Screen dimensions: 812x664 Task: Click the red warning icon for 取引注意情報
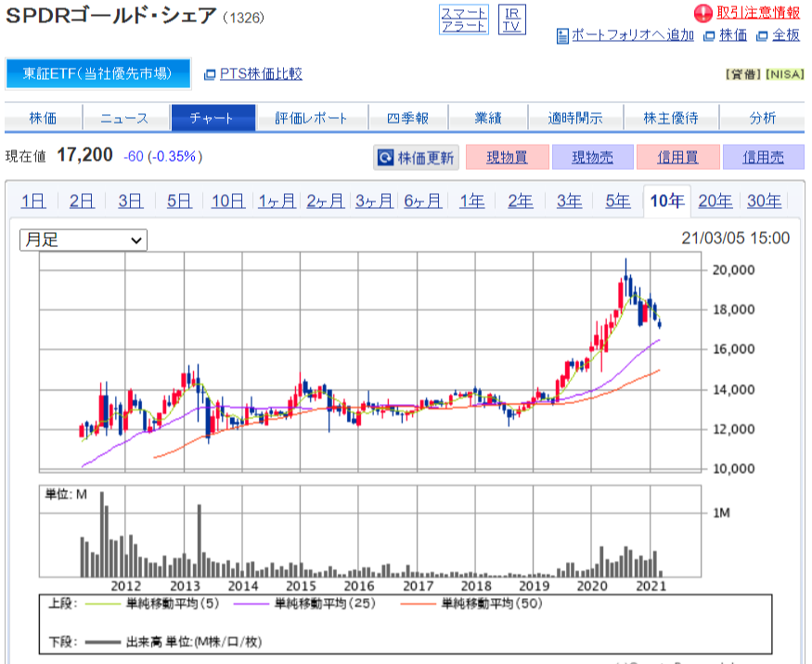pyautogui.click(x=702, y=14)
